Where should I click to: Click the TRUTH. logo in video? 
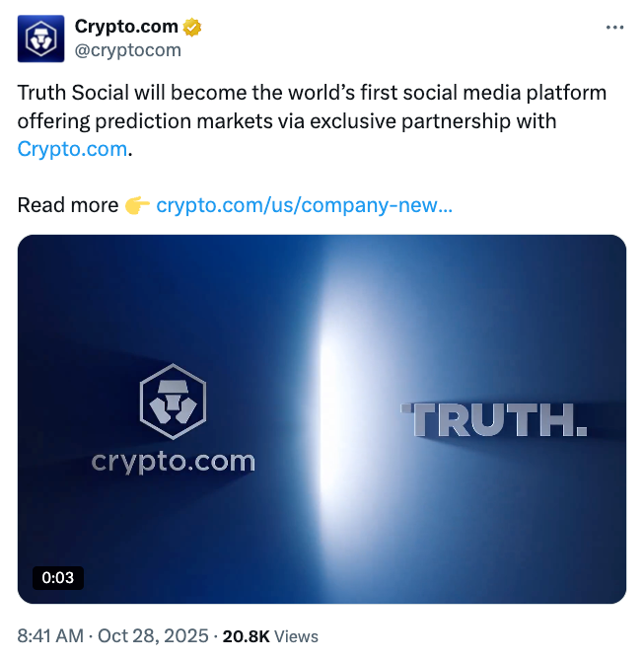coord(495,420)
